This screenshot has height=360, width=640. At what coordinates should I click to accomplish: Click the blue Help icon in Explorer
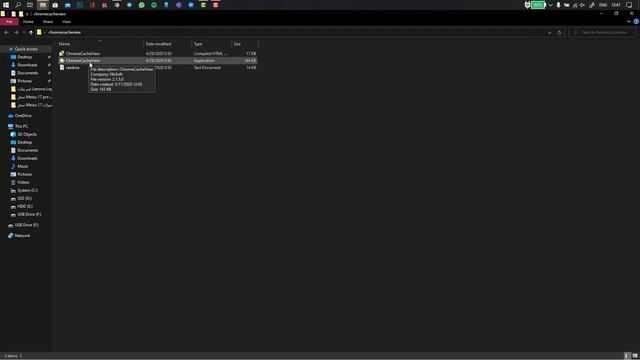[x=636, y=21]
